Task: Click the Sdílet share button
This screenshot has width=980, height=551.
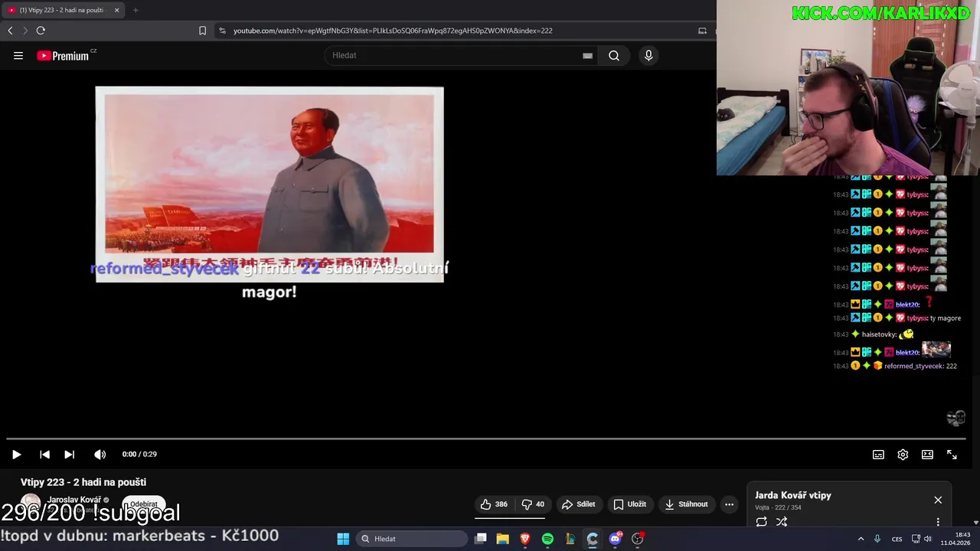Action: point(579,504)
